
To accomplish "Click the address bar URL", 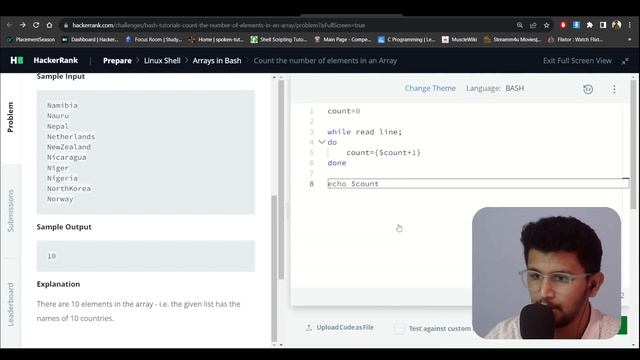I will click(x=219, y=25).
